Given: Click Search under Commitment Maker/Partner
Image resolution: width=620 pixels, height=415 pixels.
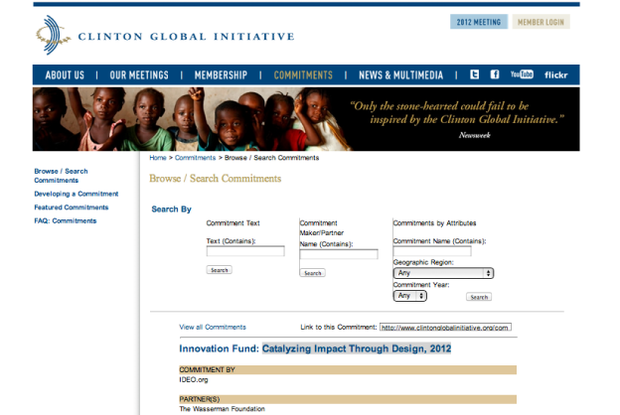Looking at the screenshot, I should [312, 273].
